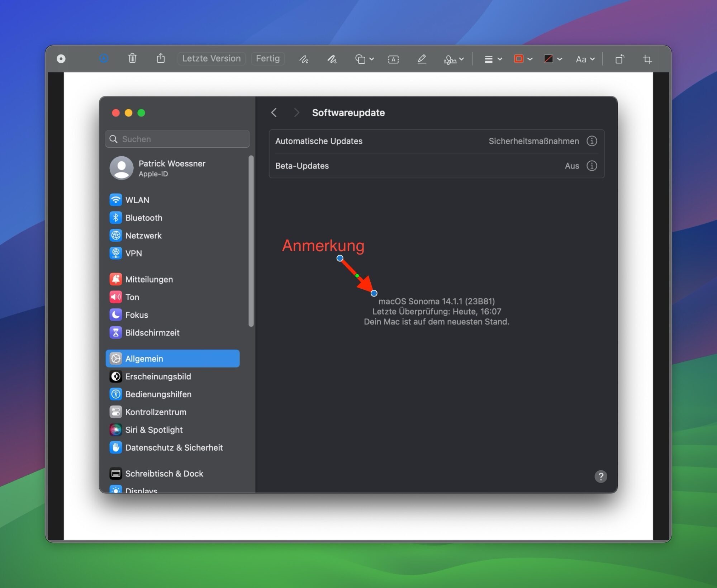Screen dimensions: 717x588
Task: Select the Highlight tool
Action: point(422,59)
